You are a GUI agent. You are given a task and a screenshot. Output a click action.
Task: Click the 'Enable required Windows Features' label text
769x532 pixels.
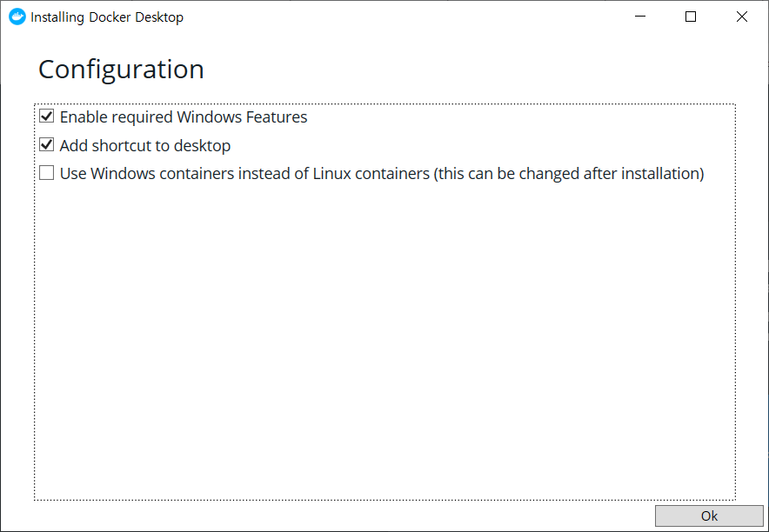pyautogui.click(x=183, y=116)
